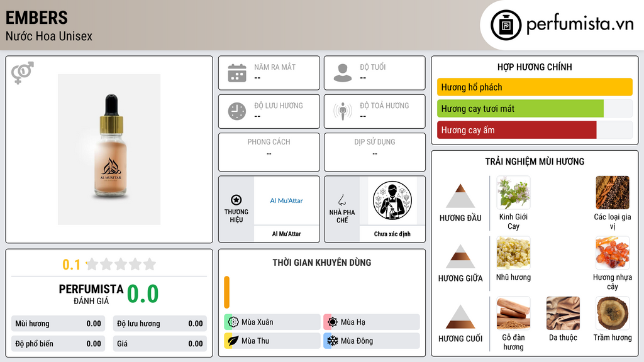
Task: Click the Độ lưu hương score row
Action: 160,324
